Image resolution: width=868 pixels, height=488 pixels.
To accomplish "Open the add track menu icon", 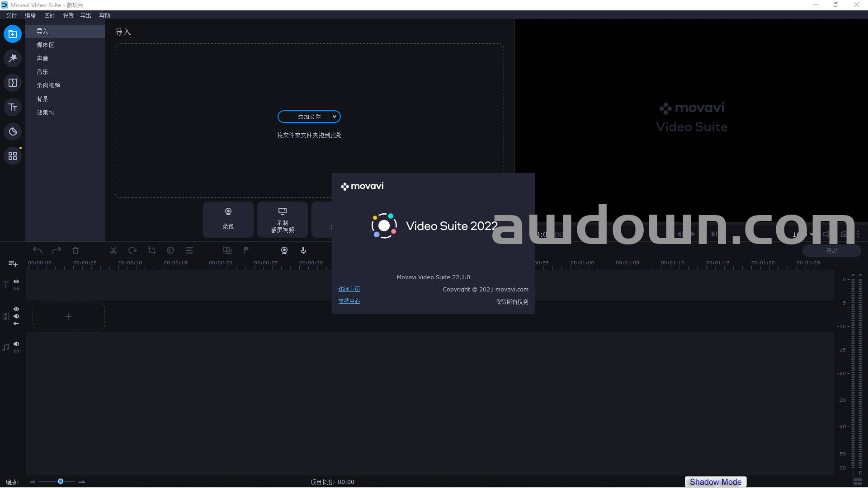I will (x=13, y=263).
